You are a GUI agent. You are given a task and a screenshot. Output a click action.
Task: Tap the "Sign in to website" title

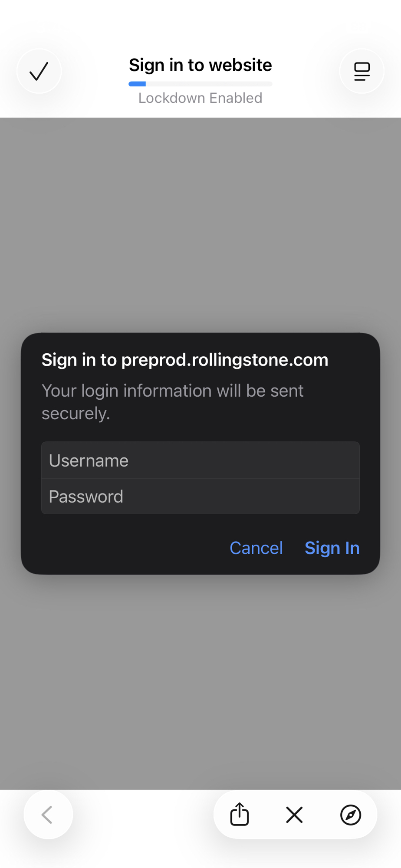pos(200,65)
